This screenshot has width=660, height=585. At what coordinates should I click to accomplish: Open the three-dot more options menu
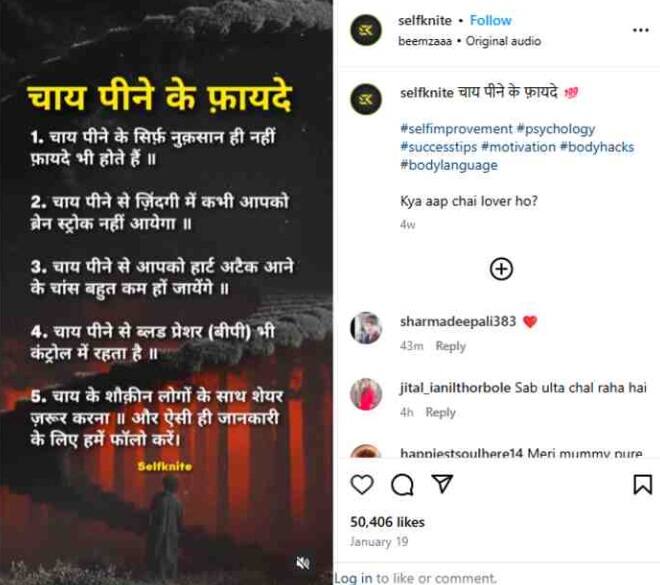coord(641,30)
